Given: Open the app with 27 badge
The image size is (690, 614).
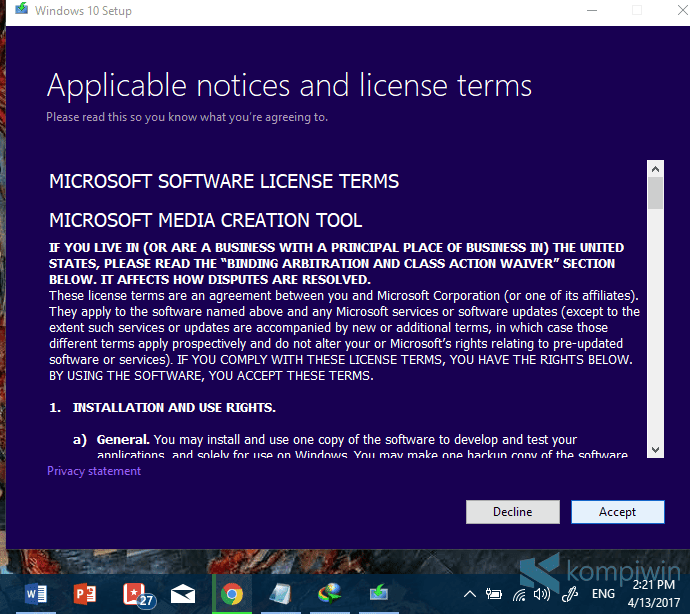Looking at the screenshot, I should [x=137, y=594].
